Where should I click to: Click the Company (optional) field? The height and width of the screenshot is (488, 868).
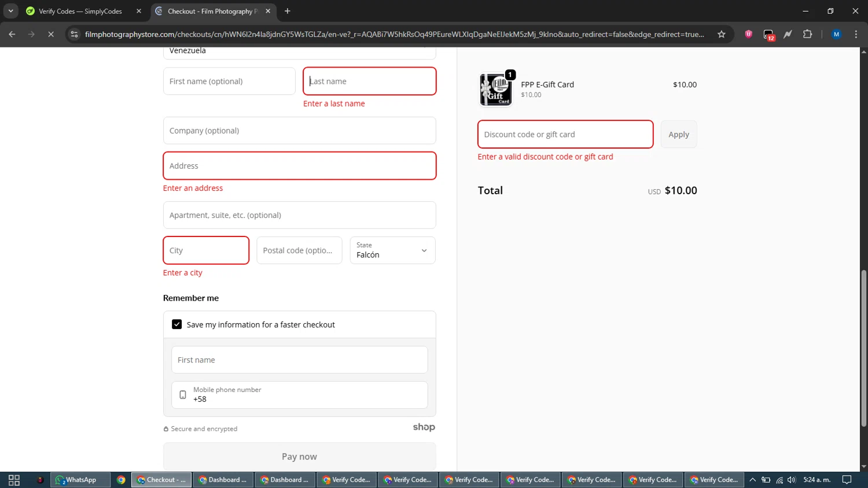coord(300,131)
